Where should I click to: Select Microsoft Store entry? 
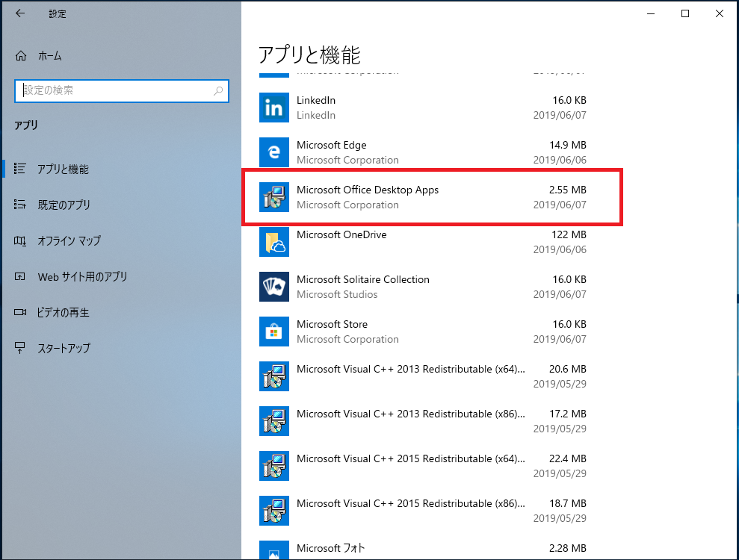(x=423, y=331)
